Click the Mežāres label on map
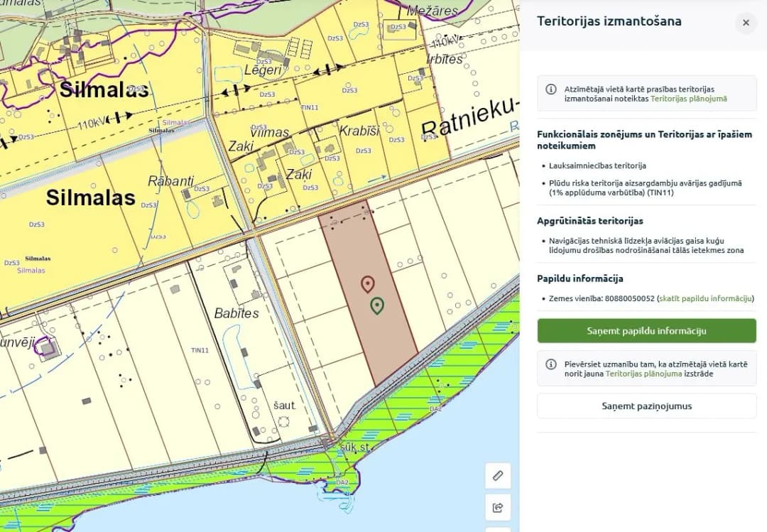Screen dimensions: 767x532 click(x=433, y=10)
